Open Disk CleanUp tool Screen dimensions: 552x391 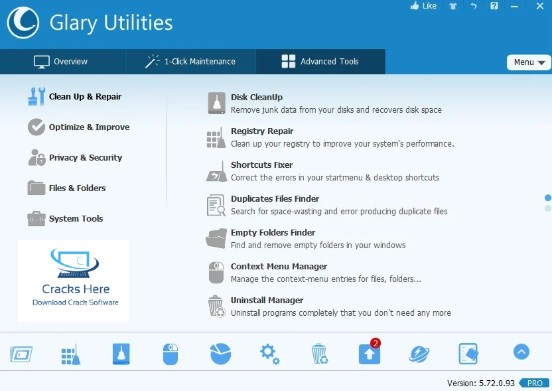tap(325, 103)
